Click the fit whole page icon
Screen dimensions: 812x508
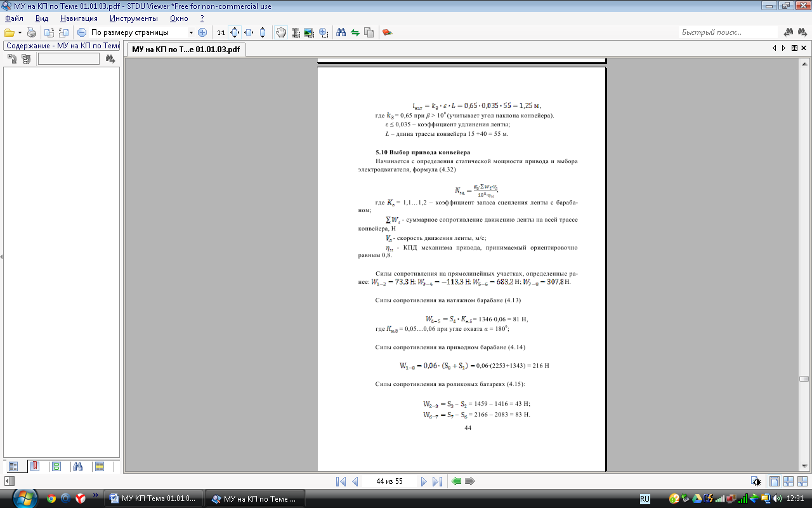click(234, 32)
